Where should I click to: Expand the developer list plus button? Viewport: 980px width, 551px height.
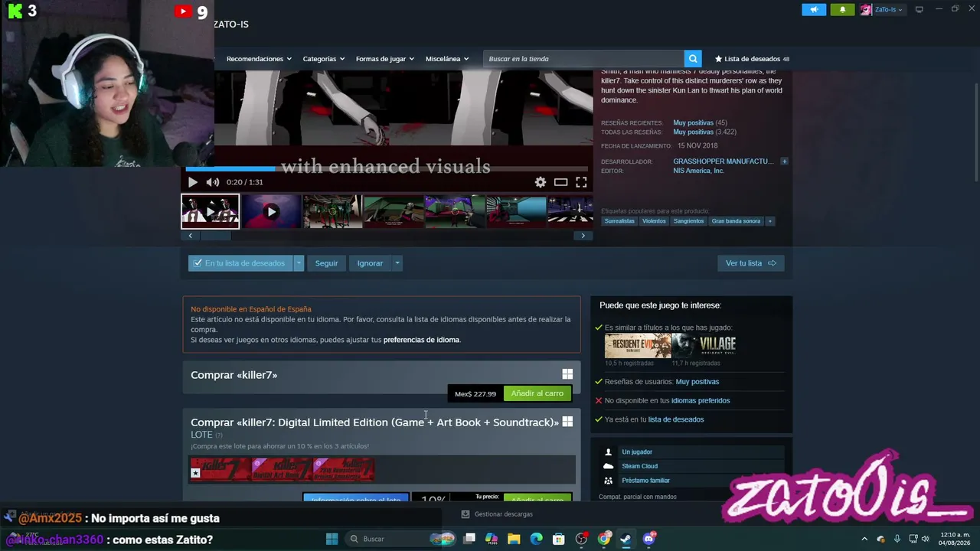pos(784,161)
